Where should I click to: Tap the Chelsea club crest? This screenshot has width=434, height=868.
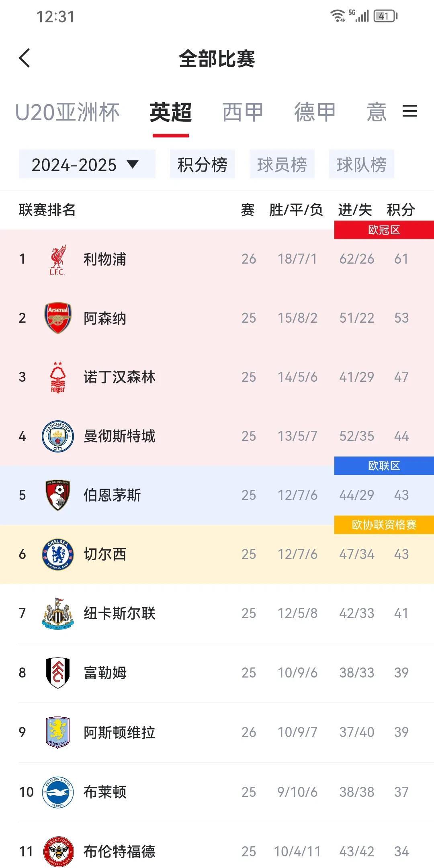[x=58, y=554]
